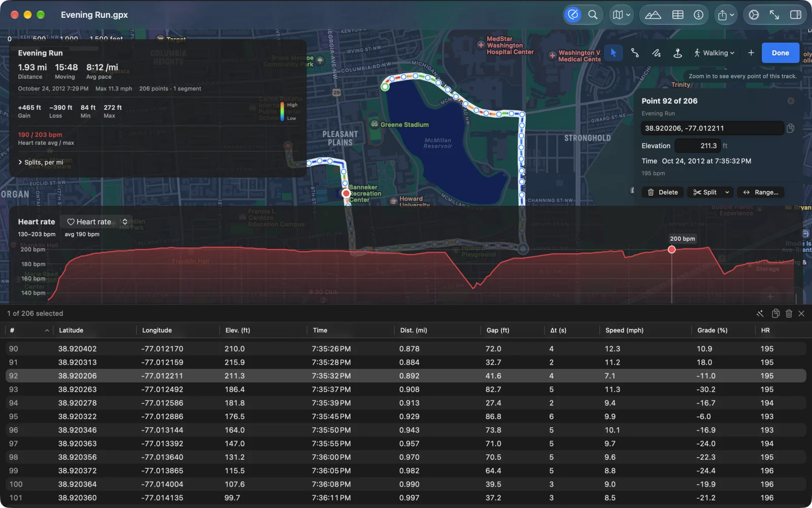Show track info with the info icon
The image size is (812, 508).
[x=698, y=15]
